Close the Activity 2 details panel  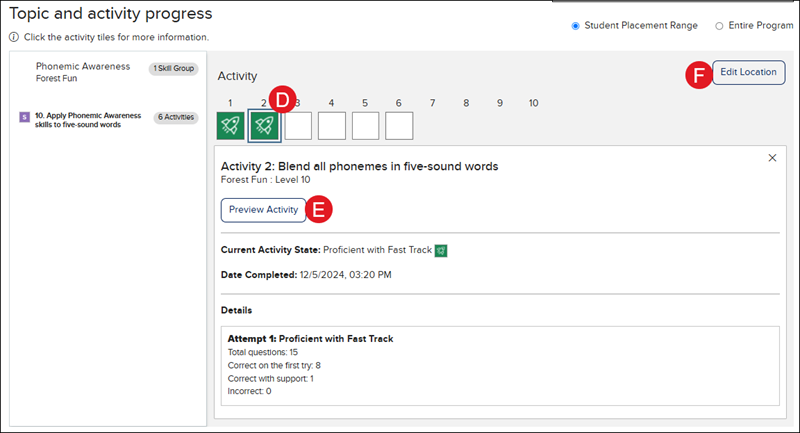point(772,158)
